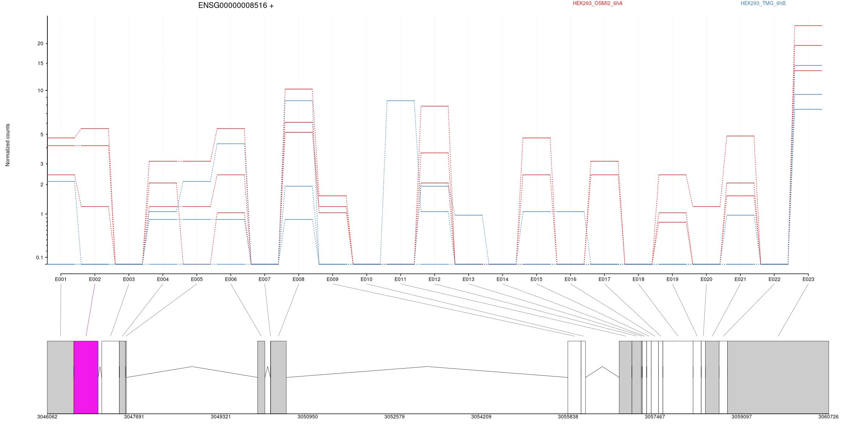868x434 pixels.
Task: Click exon label E021
Action: pyautogui.click(x=740, y=279)
